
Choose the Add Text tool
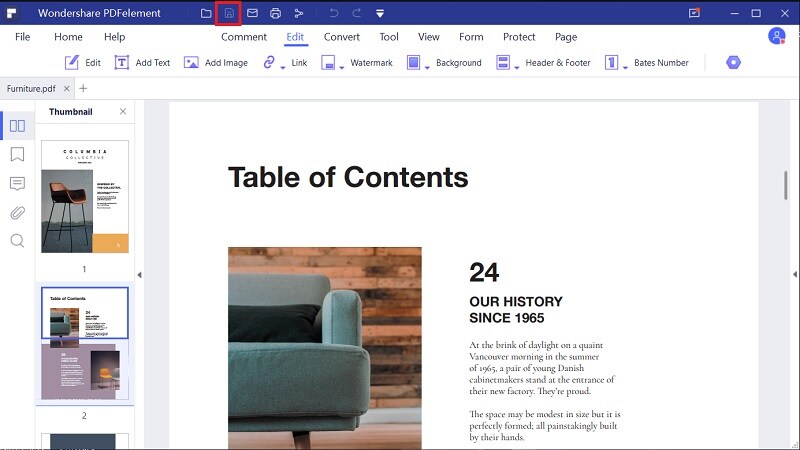click(x=142, y=63)
